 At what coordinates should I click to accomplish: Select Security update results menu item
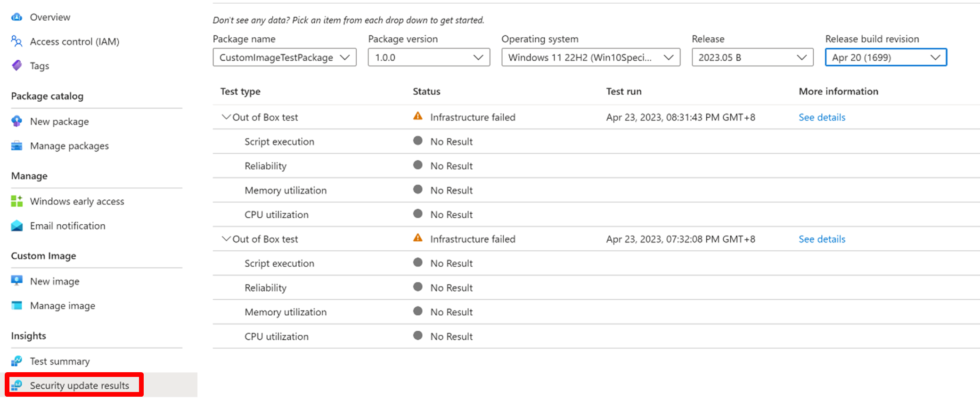point(79,385)
